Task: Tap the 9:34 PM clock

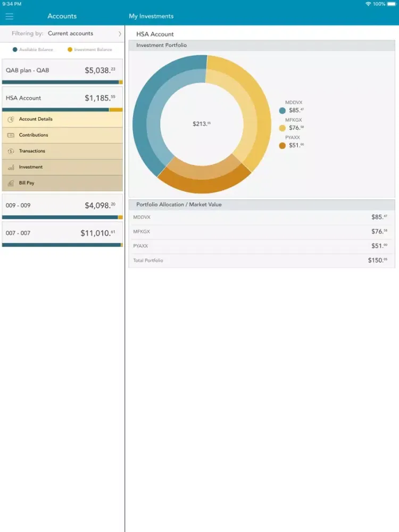Action: click(x=12, y=4)
